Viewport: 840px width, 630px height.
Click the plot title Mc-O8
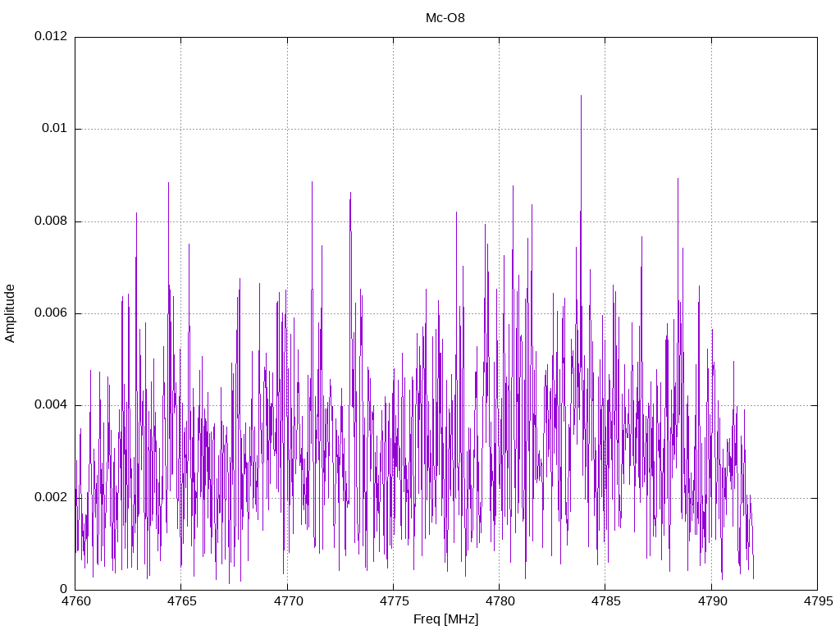pyautogui.click(x=445, y=18)
